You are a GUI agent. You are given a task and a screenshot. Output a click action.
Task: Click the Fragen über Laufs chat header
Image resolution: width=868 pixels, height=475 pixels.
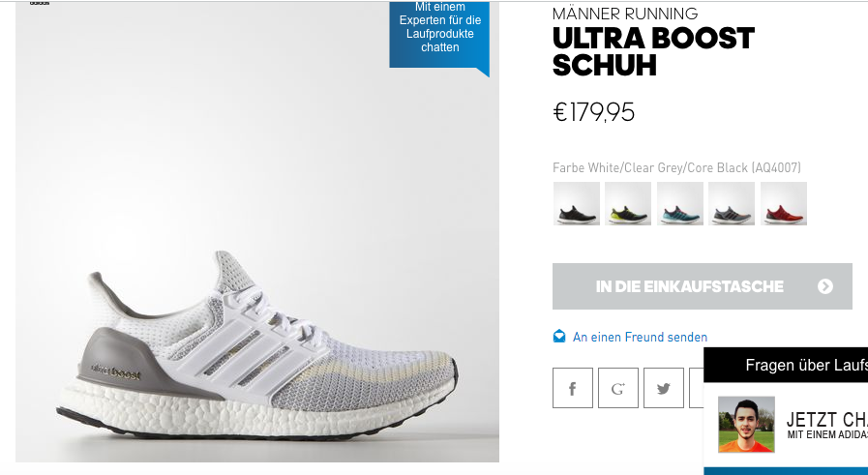pos(786,365)
